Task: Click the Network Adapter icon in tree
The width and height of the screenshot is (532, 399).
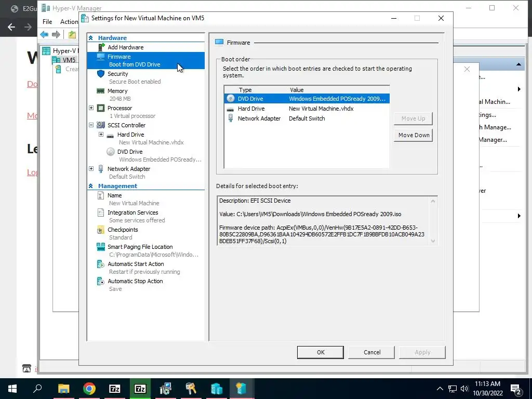Action: click(101, 169)
